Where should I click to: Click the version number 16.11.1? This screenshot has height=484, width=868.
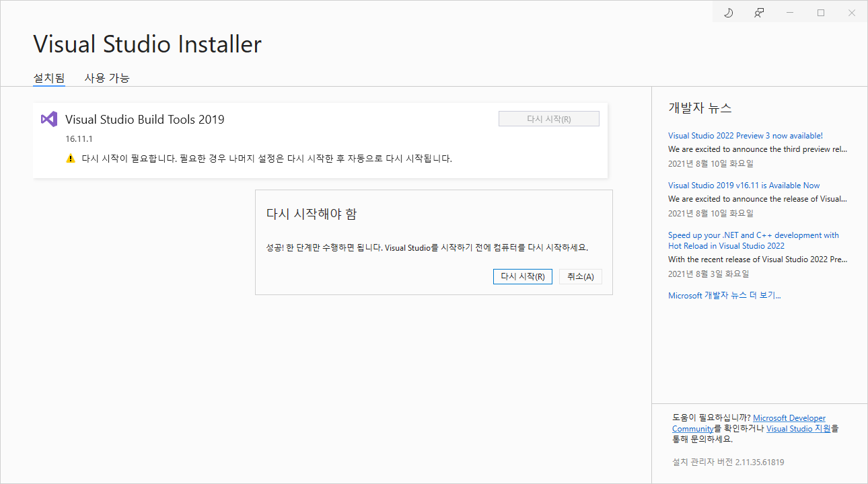point(79,140)
